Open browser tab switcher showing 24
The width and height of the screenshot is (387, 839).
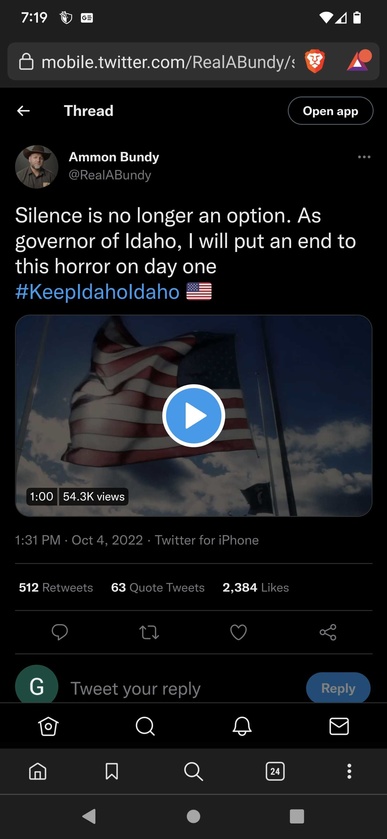[275, 771]
